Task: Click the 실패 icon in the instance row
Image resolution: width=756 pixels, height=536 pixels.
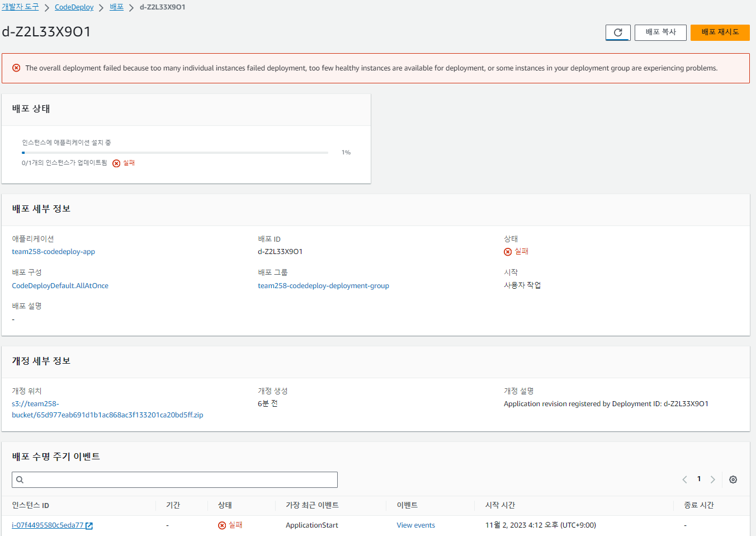Action: point(222,525)
